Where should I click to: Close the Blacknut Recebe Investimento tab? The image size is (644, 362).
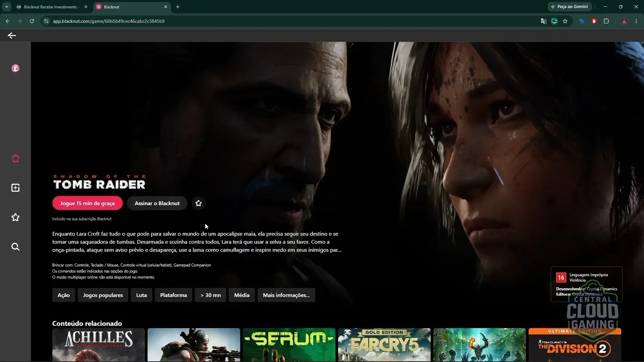pyautogui.click(x=86, y=7)
